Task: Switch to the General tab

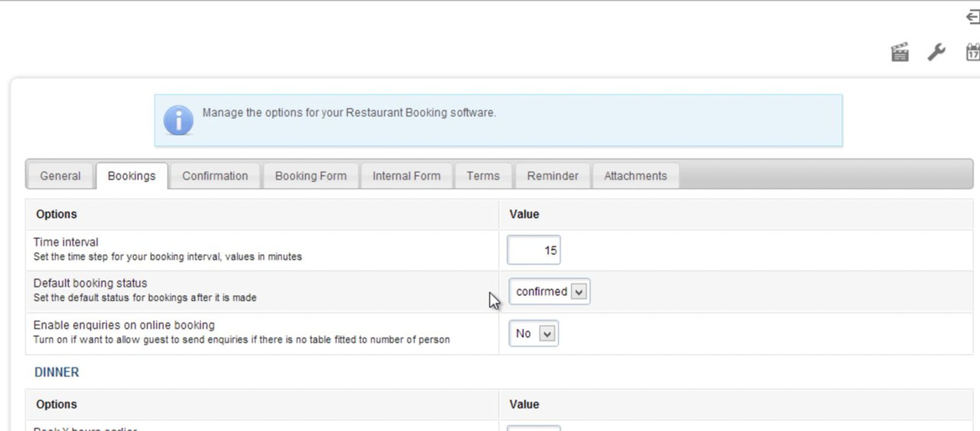Action: [60, 176]
